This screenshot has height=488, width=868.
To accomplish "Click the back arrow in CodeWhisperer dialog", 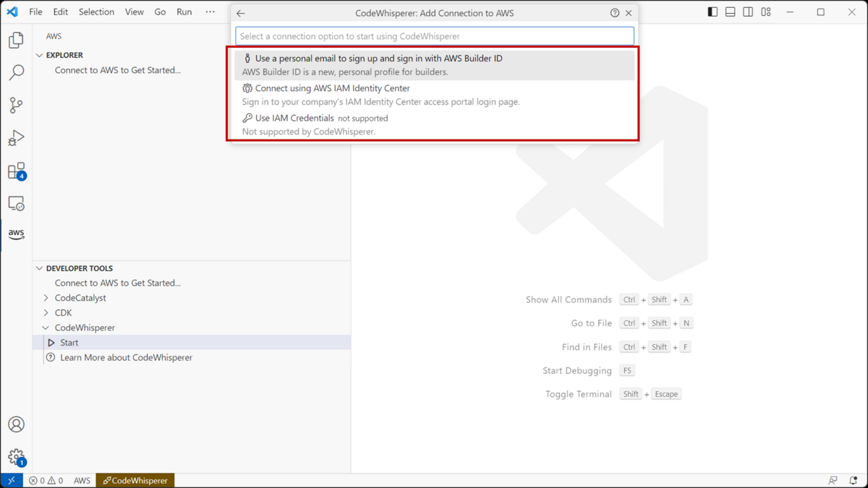I will coord(241,13).
